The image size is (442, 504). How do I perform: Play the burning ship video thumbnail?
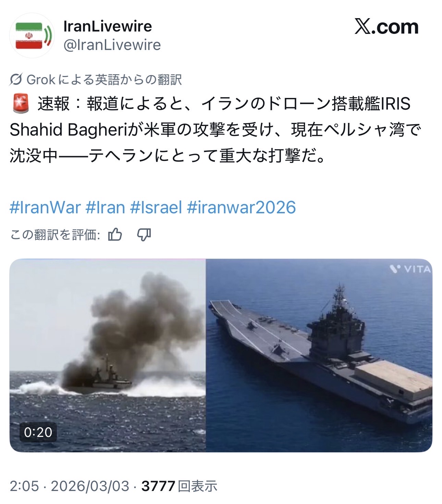tap(108, 355)
